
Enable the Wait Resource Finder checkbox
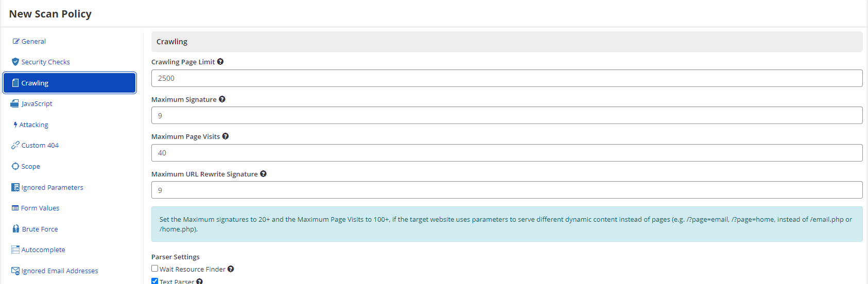(155, 269)
